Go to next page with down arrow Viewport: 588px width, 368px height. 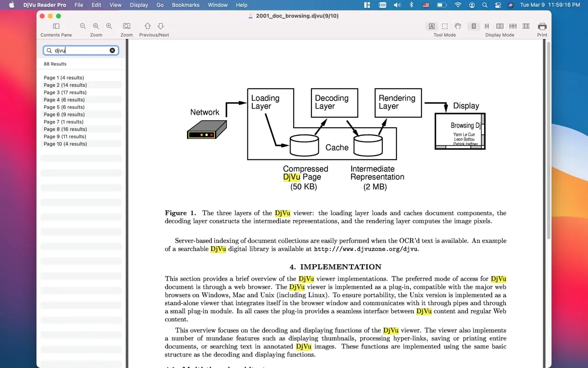click(160, 27)
